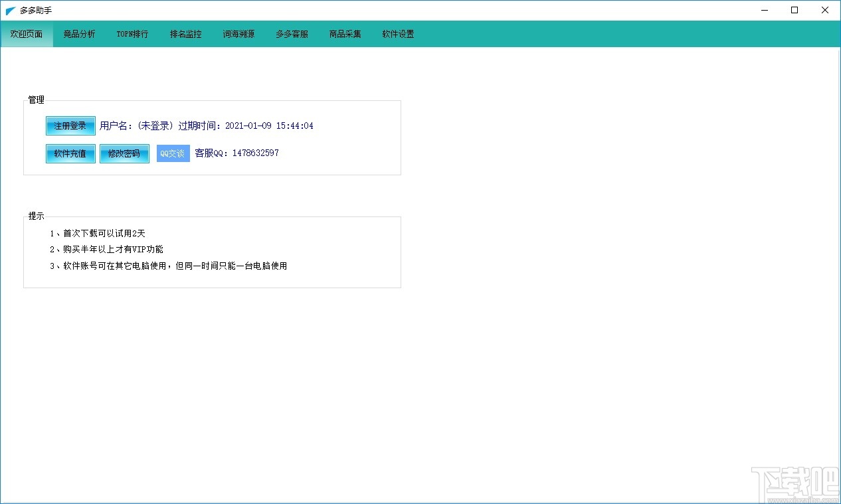
Task: Open the 商品采集 tab
Action: (x=345, y=34)
